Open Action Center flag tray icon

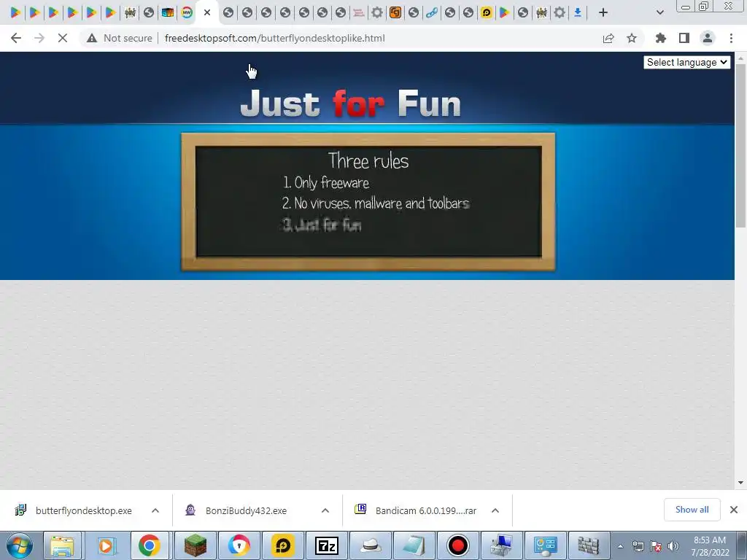click(x=656, y=546)
